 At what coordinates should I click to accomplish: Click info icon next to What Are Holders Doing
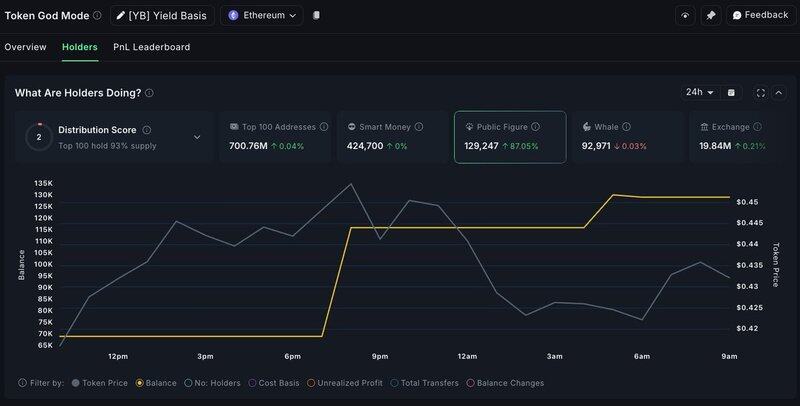pos(149,93)
